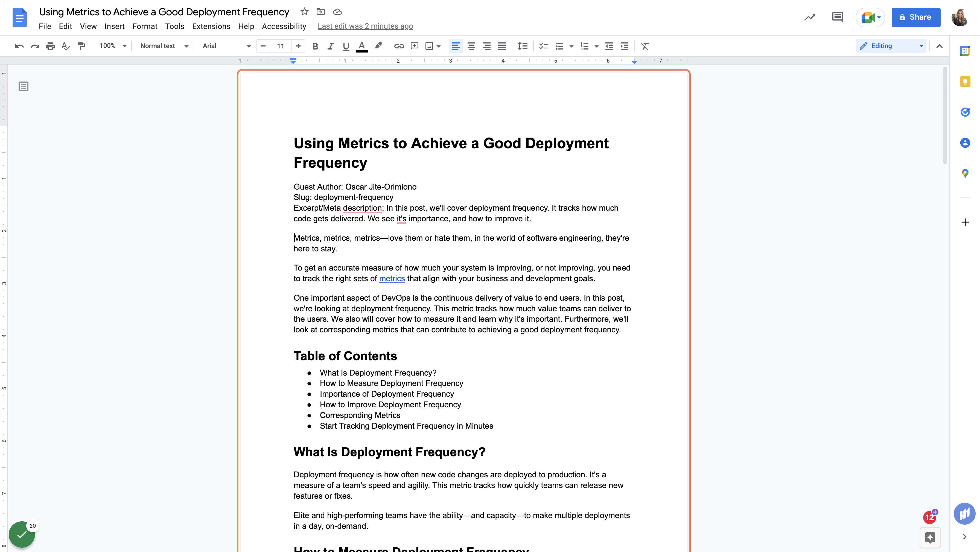Click the Share button

pos(916,17)
